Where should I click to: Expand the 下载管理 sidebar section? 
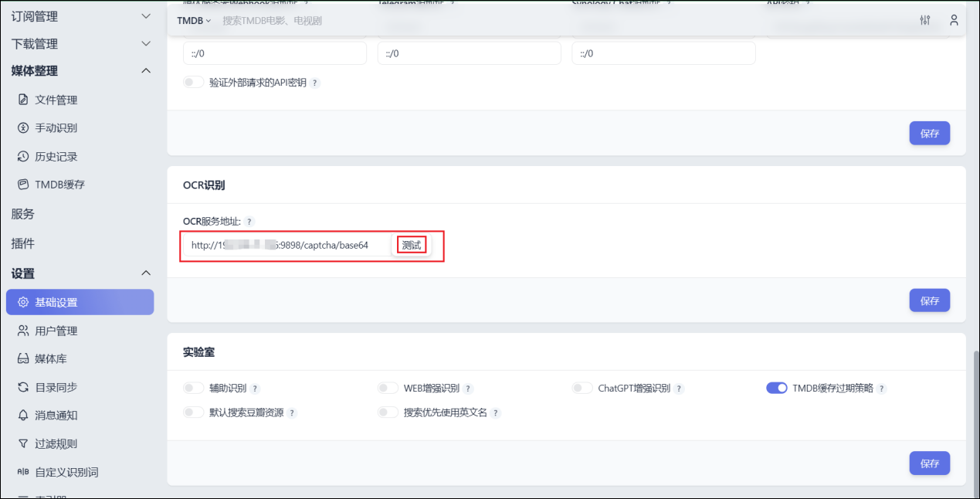click(146, 44)
